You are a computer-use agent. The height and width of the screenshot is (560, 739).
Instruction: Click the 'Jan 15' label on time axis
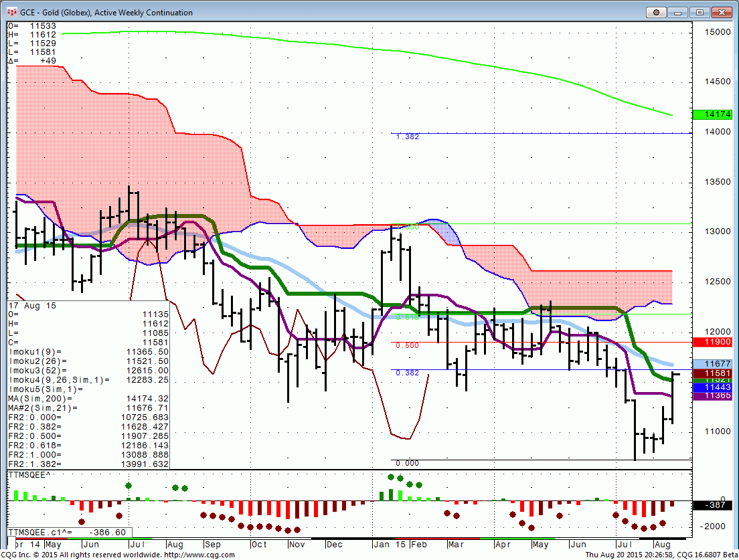tap(390, 545)
